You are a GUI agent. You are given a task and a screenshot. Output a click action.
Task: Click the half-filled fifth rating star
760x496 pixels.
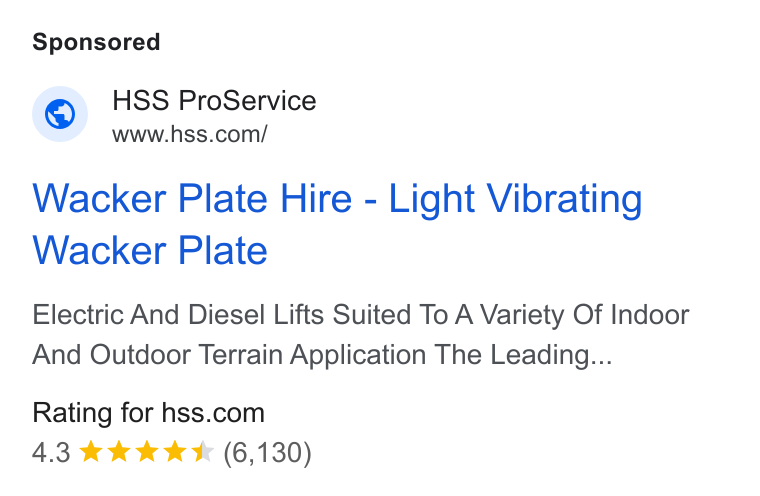coord(203,452)
